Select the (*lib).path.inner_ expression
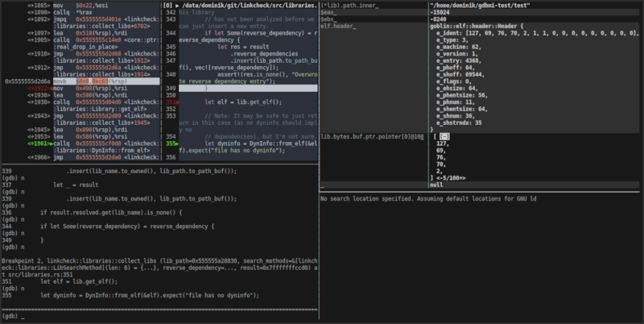 (350, 6)
